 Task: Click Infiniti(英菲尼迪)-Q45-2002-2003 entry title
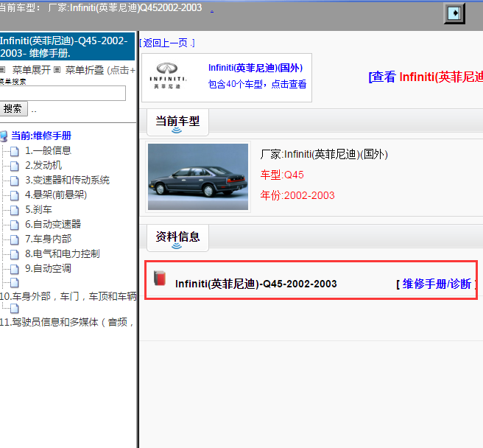pos(256,284)
